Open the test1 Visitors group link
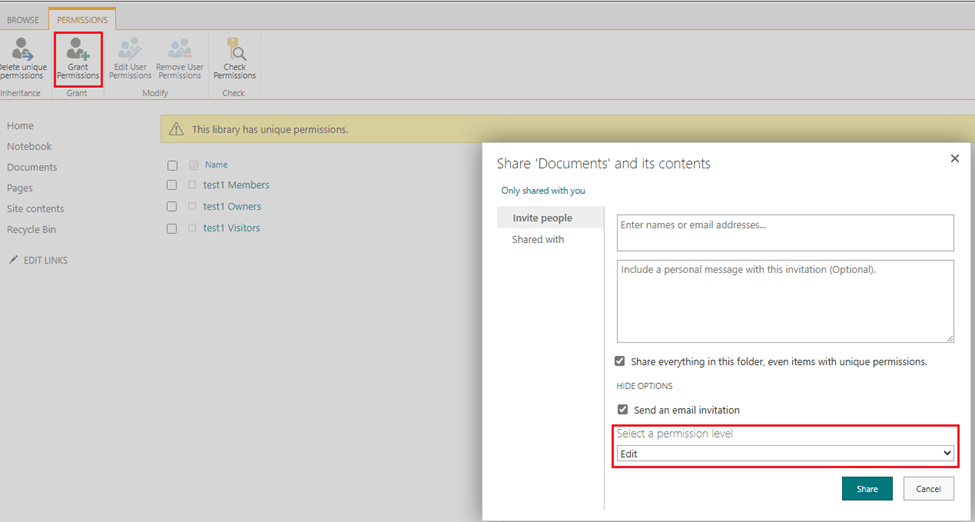Viewport: 975px width, 522px height. (x=231, y=228)
